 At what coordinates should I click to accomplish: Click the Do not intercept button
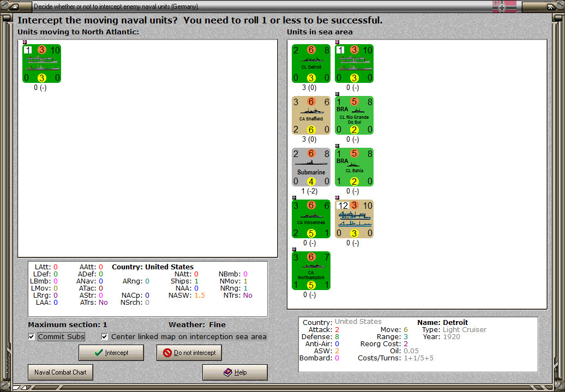click(x=189, y=353)
